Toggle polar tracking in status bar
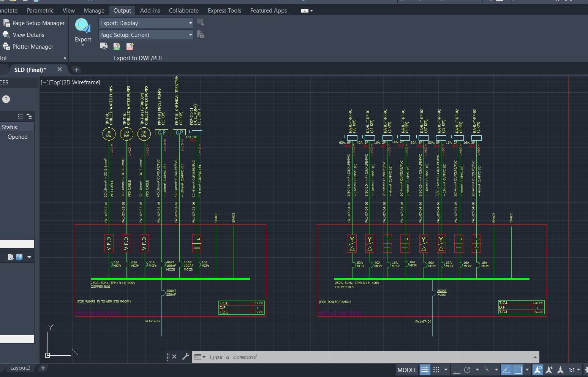588x377 pixels. (x=468, y=370)
